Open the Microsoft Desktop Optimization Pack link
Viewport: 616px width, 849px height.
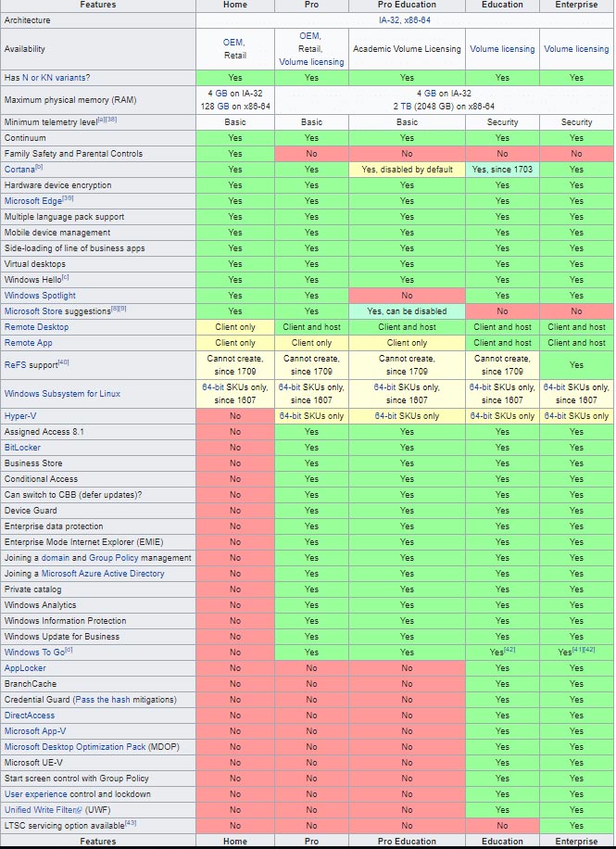(x=75, y=747)
